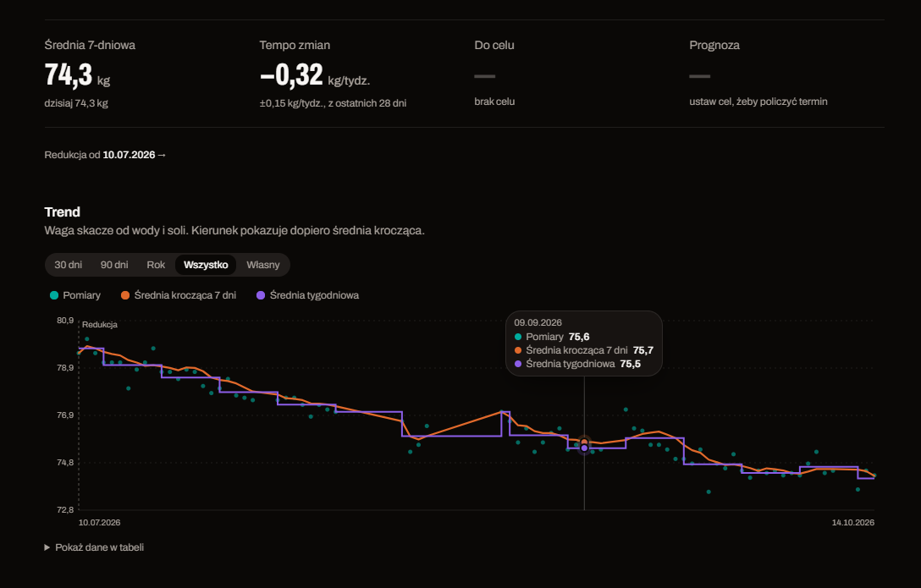This screenshot has height=588, width=921.
Task: Click the highlighted orange point on the chart
Action: click(x=584, y=442)
